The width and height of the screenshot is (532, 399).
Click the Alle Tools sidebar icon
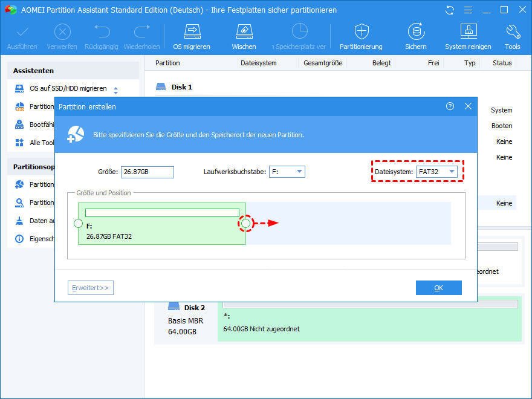[19, 143]
